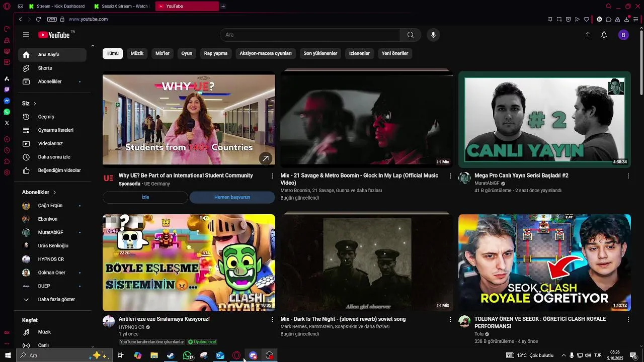Open Shorts in sidebar
The image size is (644, 362).
(x=52, y=68)
